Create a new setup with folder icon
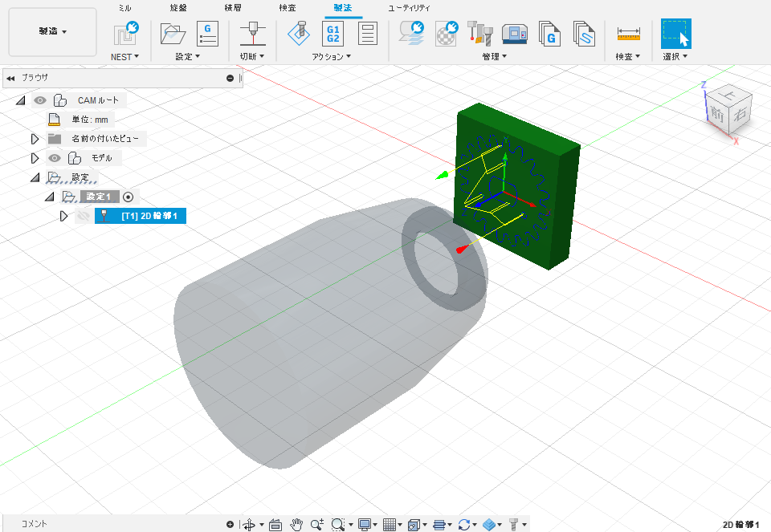 pyautogui.click(x=173, y=34)
